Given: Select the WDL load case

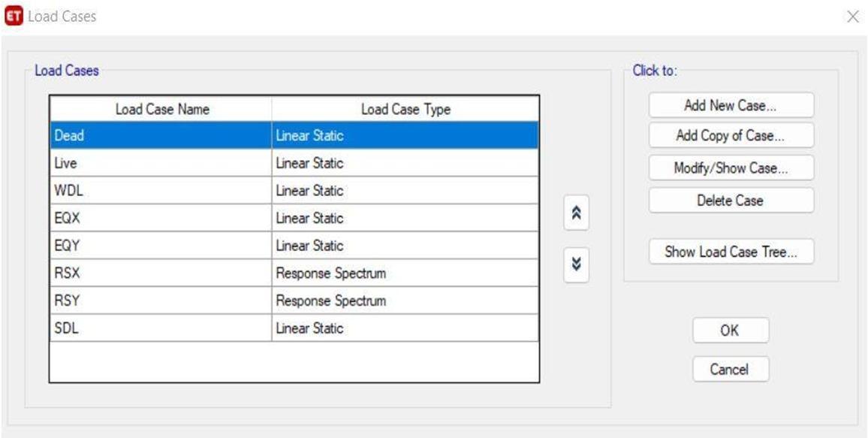Looking at the screenshot, I should (x=161, y=191).
